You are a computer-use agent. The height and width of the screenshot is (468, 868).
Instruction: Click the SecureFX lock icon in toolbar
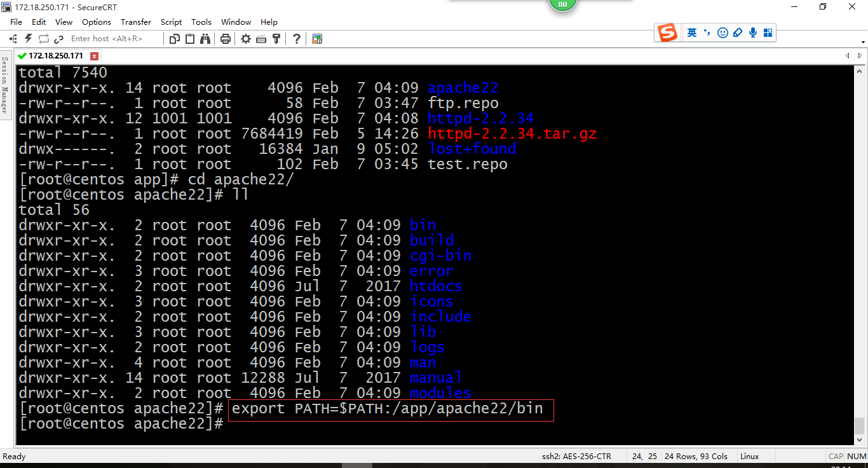tap(317, 39)
